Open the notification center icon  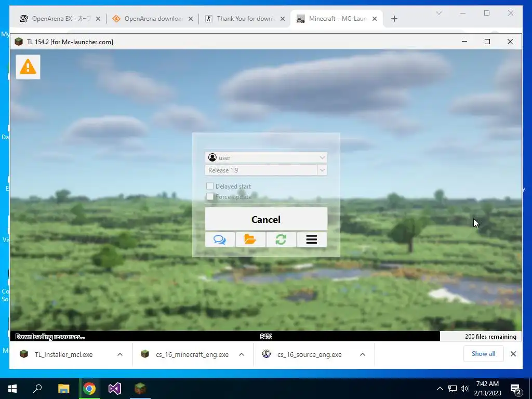pyautogui.click(x=516, y=390)
